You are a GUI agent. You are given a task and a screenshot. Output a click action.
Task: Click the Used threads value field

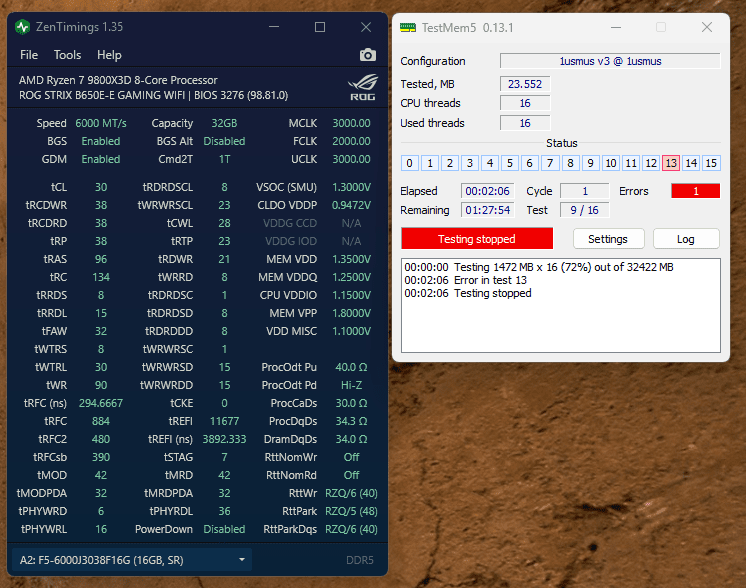[525, 123]
